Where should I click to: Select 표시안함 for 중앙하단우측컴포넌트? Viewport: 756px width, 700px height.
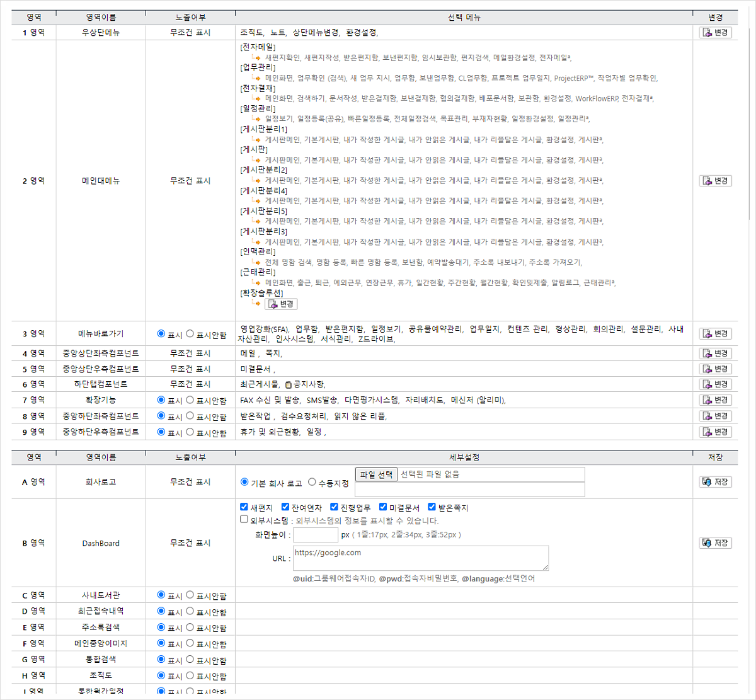click(x=190, y=432)
